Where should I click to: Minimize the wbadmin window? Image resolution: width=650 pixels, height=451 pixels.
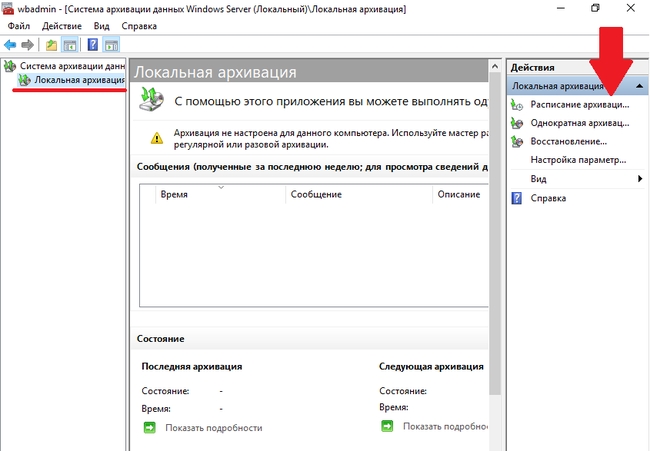pyautogui.click(x=560, y=8)
